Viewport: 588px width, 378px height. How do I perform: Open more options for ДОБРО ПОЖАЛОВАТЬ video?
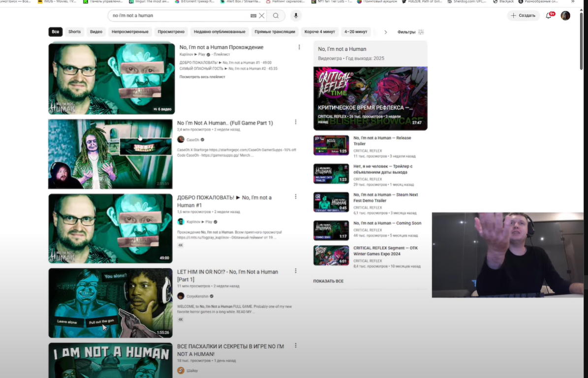(x=296, y=197)
